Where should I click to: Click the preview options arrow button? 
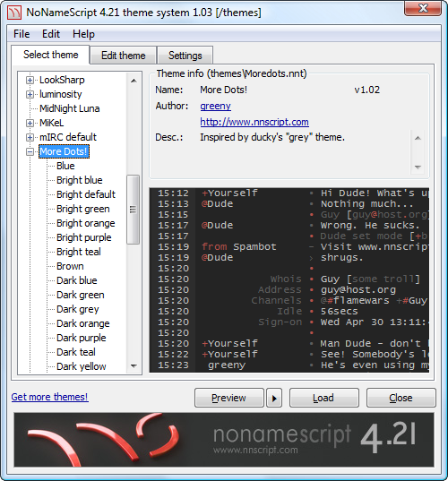pyautogui.click(x=274, y=398)
